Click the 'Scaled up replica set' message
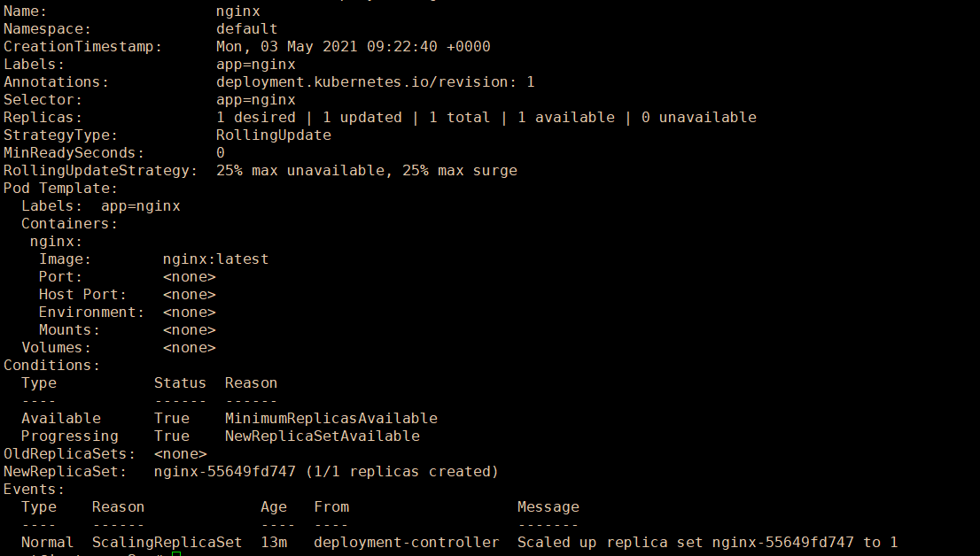 [x=610, y=543]
